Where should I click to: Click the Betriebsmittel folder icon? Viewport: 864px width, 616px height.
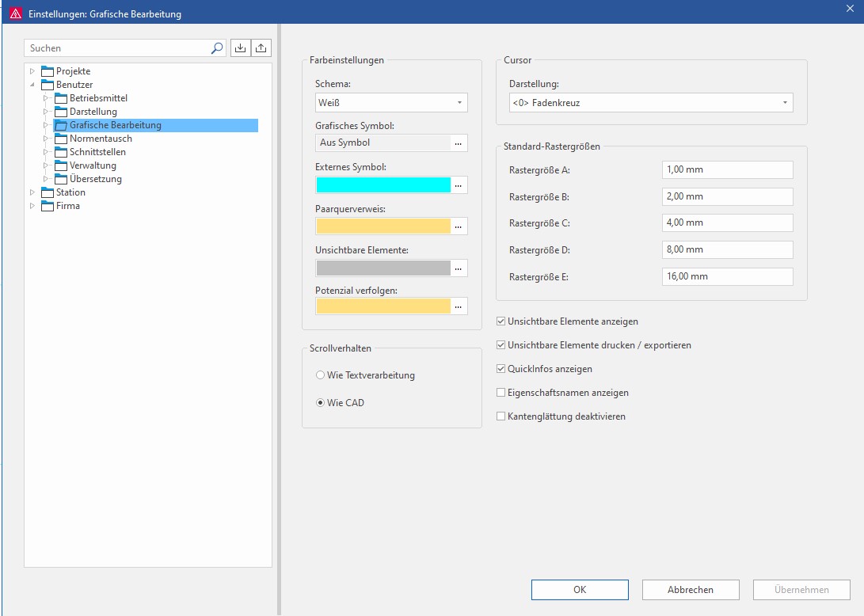coord(61,98)
